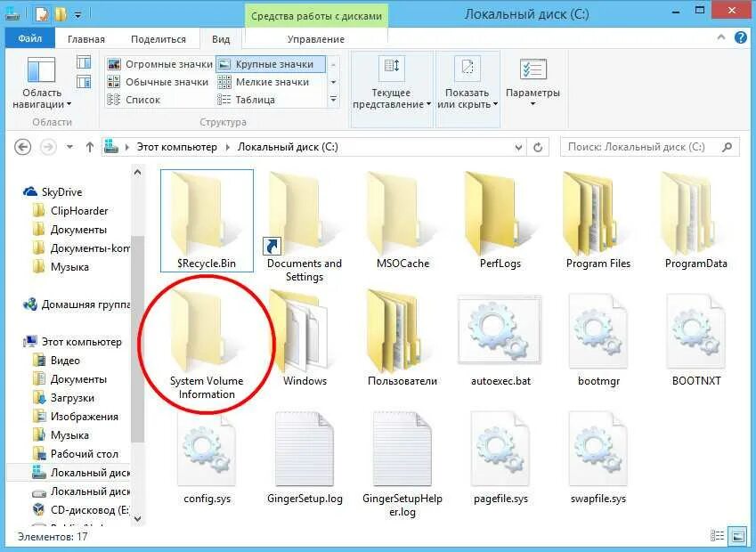Select the MSOCache folder

402,221
